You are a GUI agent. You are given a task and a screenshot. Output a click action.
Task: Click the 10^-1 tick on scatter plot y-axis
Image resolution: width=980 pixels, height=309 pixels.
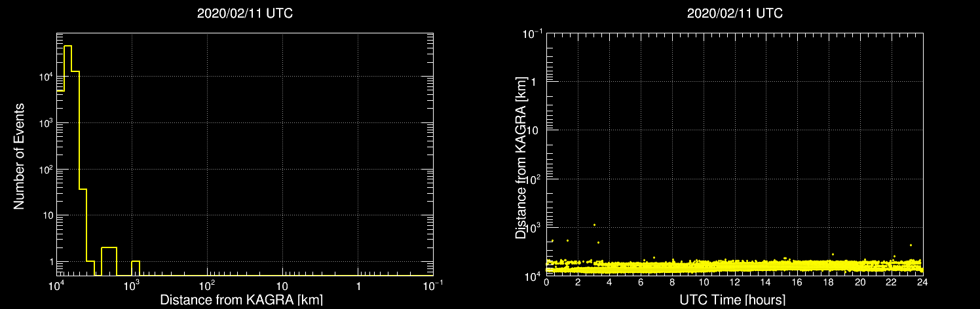coord(533,33)
